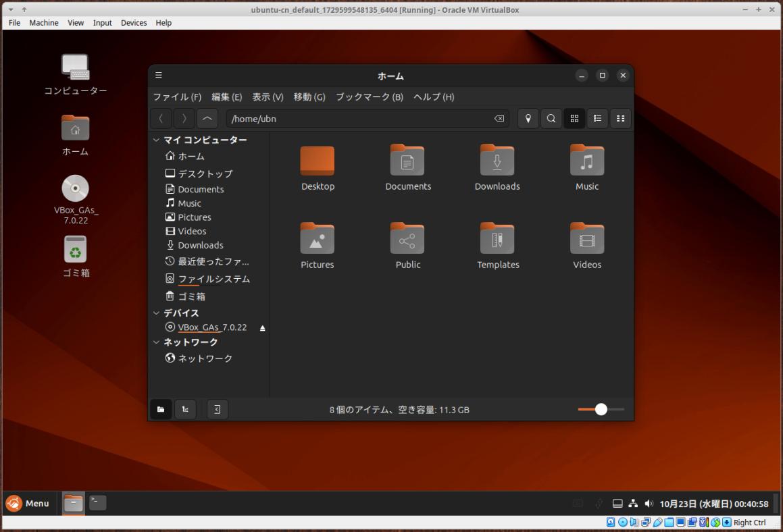783x532 pixels.
Task: Maximize the ホーム window
Action: point(602,76)
